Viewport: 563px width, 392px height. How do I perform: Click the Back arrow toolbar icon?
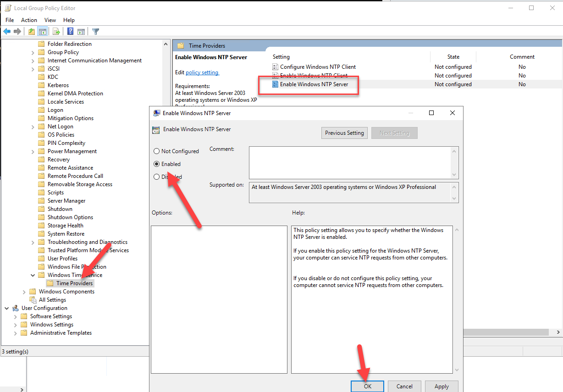point(7,32)
